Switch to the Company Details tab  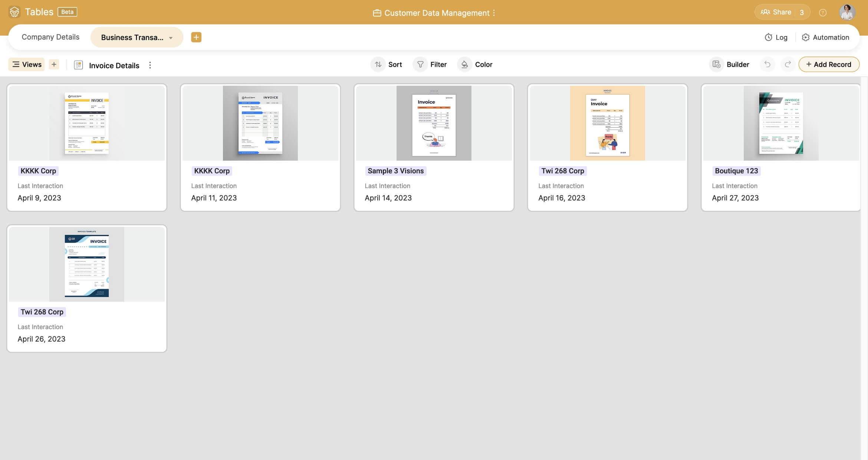[x=50, y=37]
